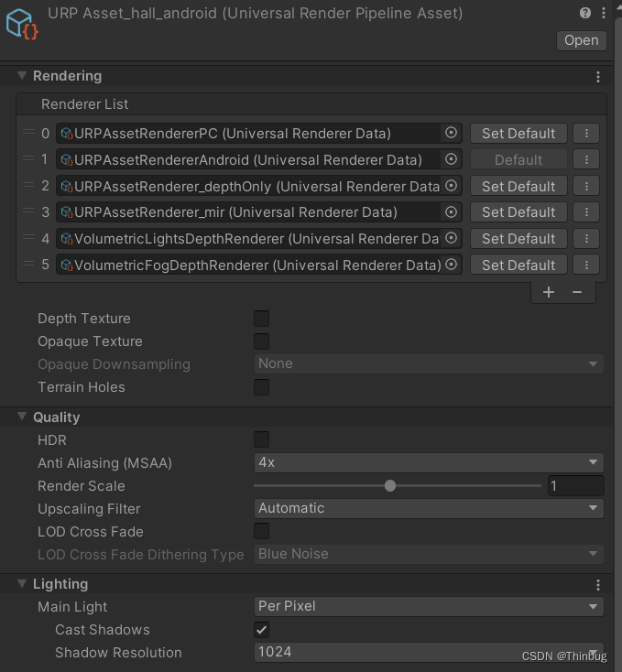The width and height of the screenshot is (622, 672).
Task: Open more options for renderer 5
Action: [586, 265]
